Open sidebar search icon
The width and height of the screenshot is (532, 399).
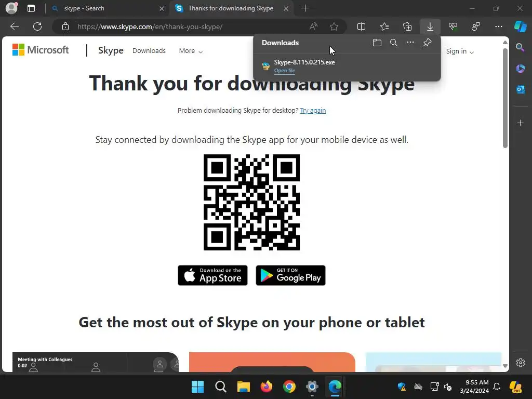click(520, 47)
